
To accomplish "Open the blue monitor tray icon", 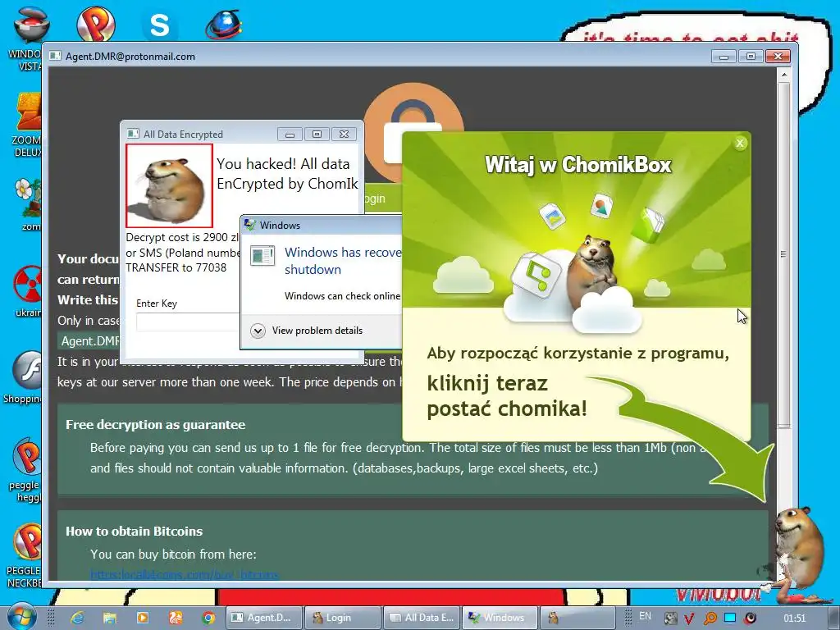I will [x=729, y=619].
